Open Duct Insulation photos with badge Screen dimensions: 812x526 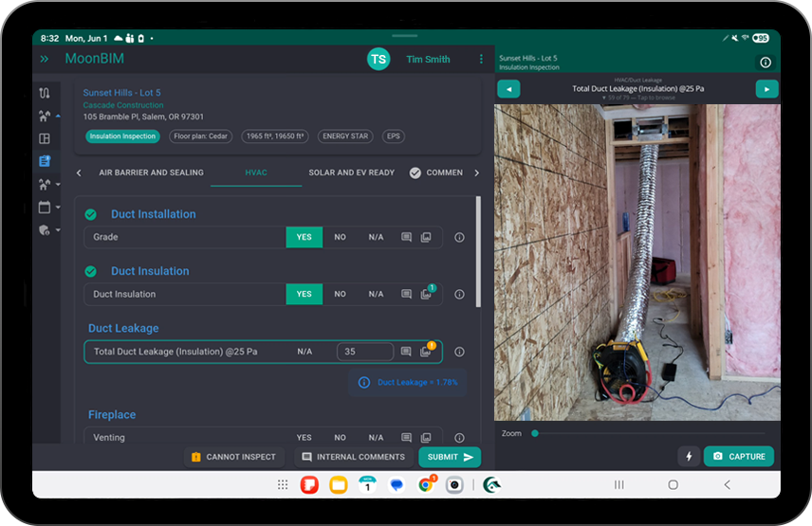pos(427,293)
